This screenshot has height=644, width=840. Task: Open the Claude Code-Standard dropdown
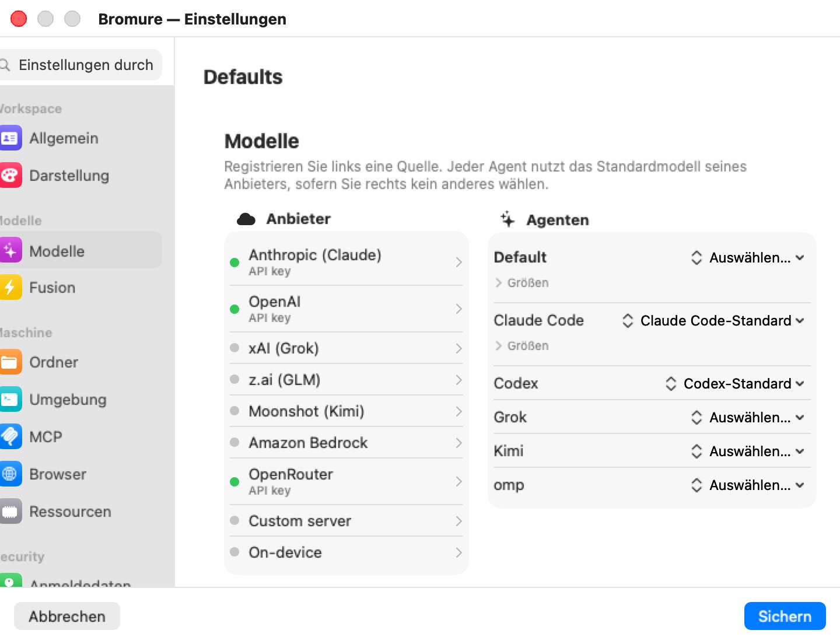pos(713,321)
